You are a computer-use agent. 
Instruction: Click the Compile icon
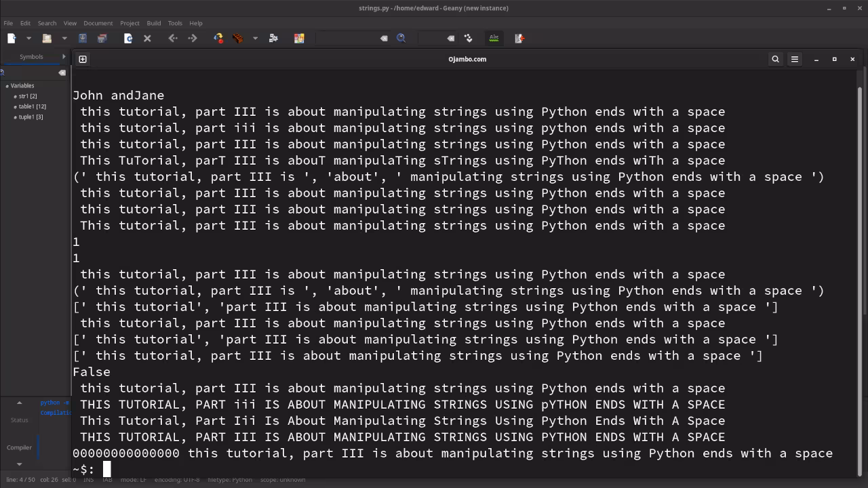pyautogui.click(x=218, y=39)
